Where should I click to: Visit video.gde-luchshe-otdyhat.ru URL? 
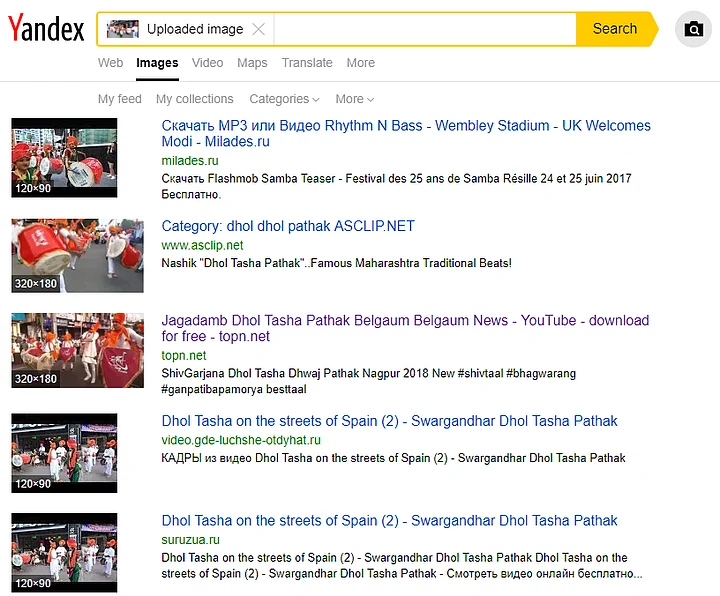click(241, 440)
